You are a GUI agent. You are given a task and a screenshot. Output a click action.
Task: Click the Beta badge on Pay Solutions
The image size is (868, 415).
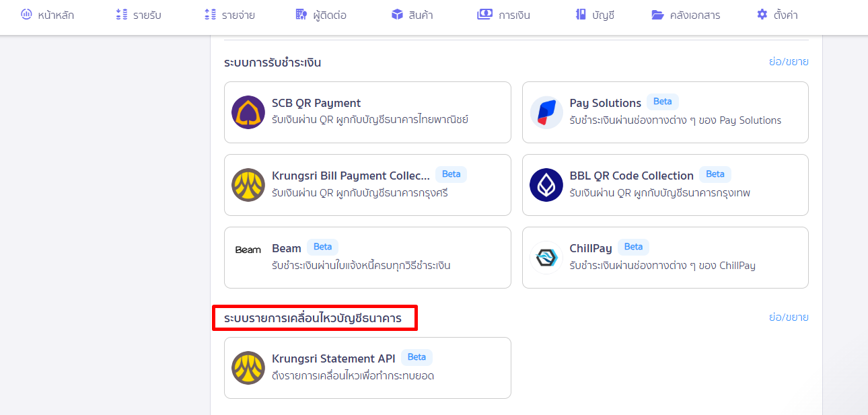[663, 102]
